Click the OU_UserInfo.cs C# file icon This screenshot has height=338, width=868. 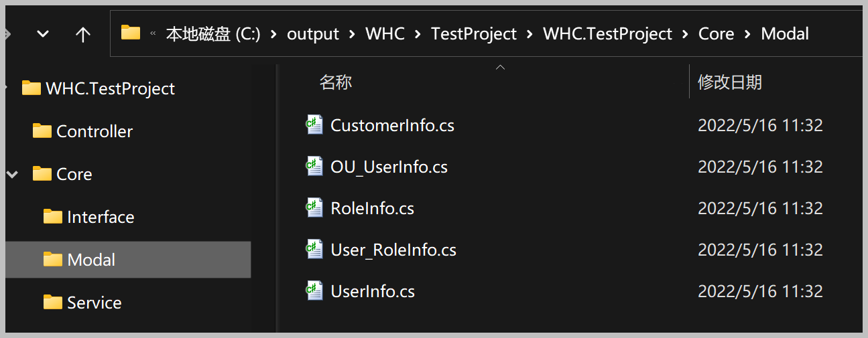point(314,167)
